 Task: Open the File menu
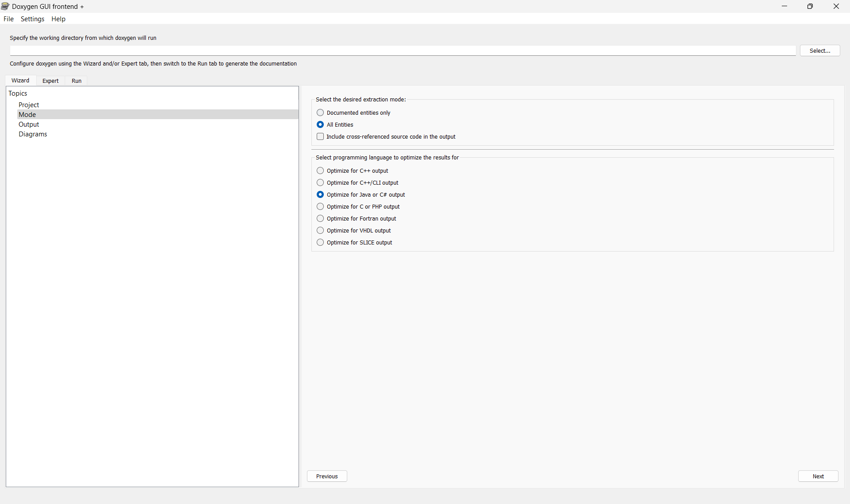coord(8,19)
